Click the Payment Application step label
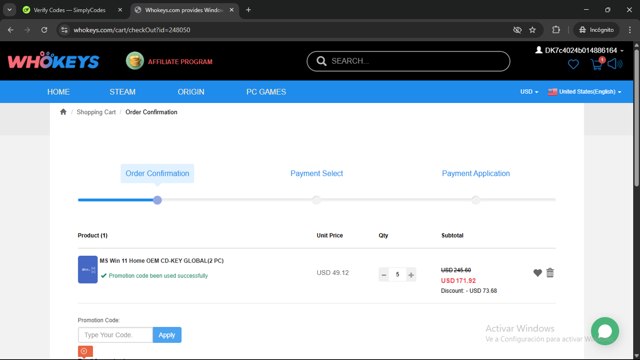 pos(476,173)
